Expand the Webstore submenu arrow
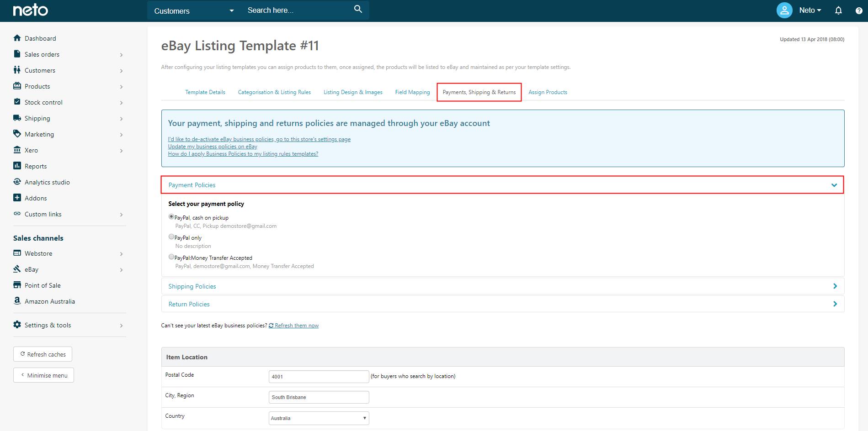 coord(121,254)
